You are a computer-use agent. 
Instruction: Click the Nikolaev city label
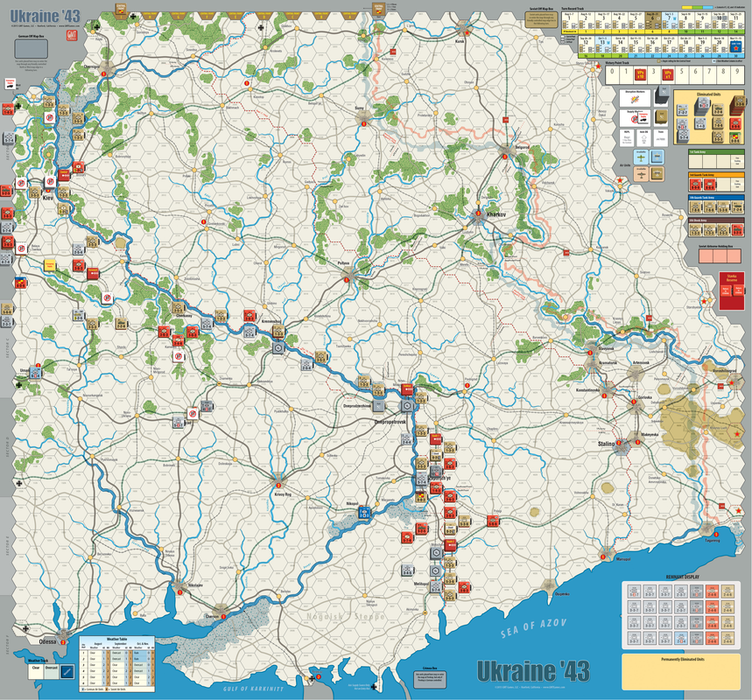click(x=196, y=585)
